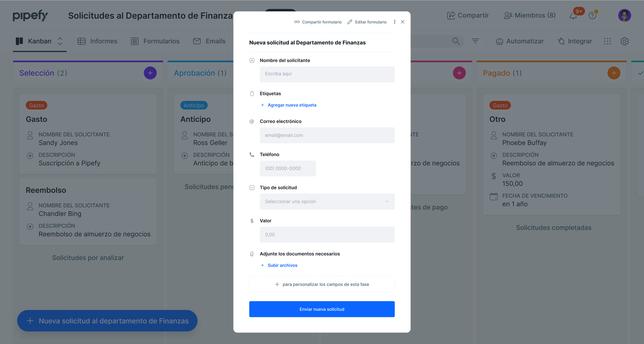The width and height of the screenshot is (644, 344).
Task: Click the search magnifier icon
Action: [456, 41]
